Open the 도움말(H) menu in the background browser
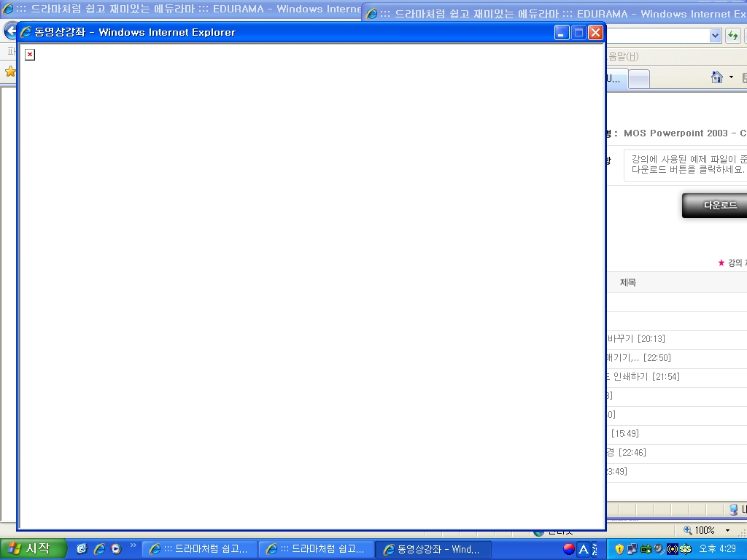747x560 pixels. click(x=623, y=57)
